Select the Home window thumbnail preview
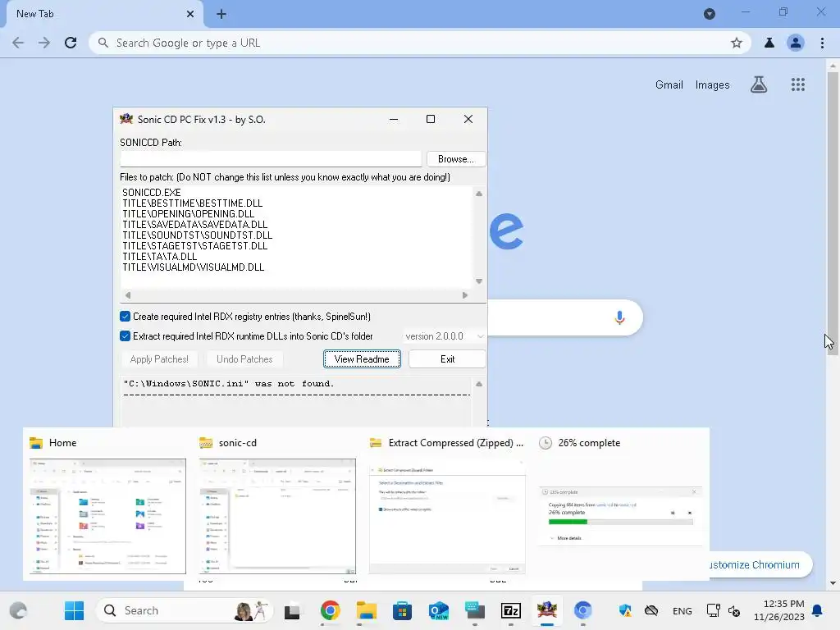The width and height of the screenshot is (840, 630). pos(107,516)
